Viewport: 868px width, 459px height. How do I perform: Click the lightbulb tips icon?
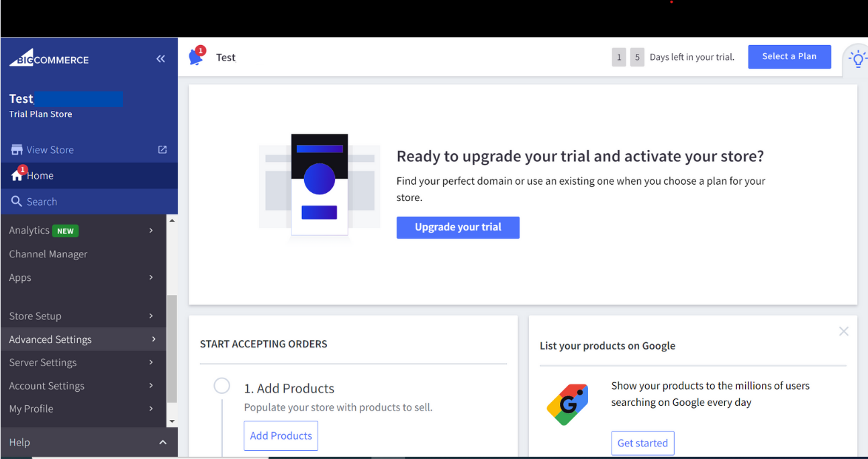coord(857,59)
